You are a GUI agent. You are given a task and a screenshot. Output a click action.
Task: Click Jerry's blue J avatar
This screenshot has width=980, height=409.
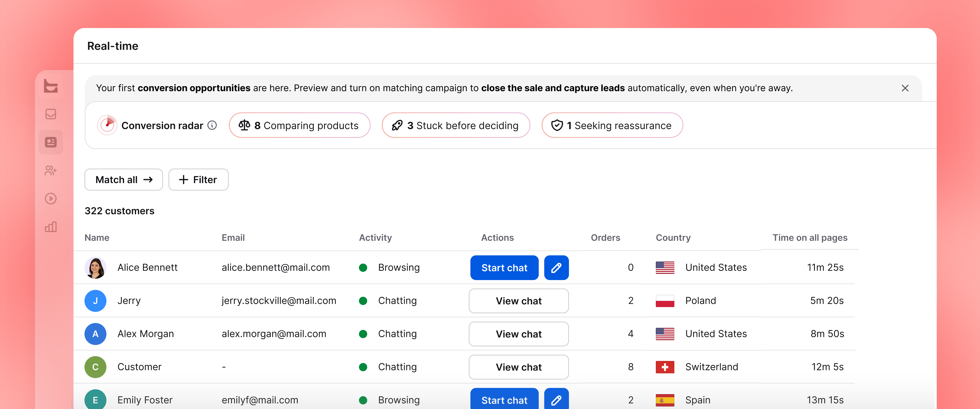click(95, 301)
